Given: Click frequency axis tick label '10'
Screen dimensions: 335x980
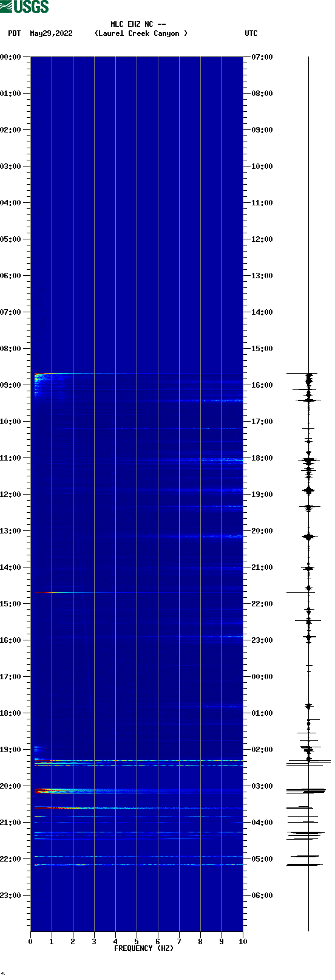Looking at the screenshot, I should click(243, 942).
